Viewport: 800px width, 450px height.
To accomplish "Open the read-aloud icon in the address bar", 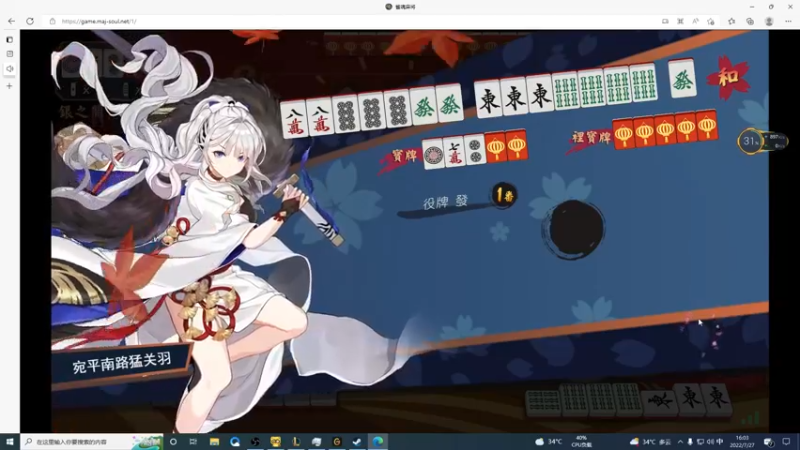I will (x=695, y=21).
